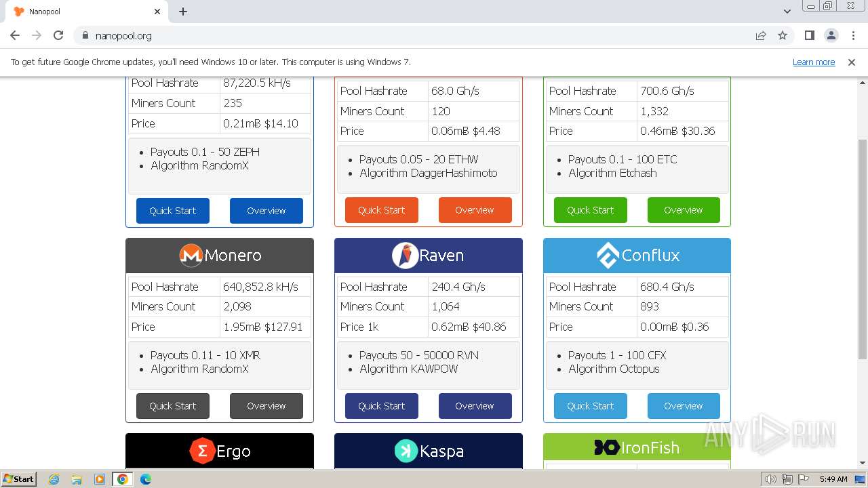Viewport: 868px width, 488px height.
Task: Click the Raven coin logo icon
Action: click(x=405, y=255)
